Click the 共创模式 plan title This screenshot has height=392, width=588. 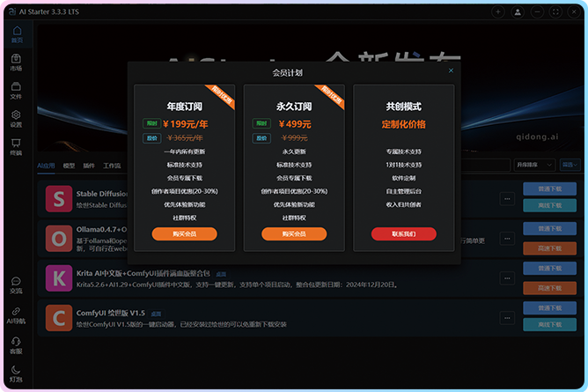coord(404,107)
